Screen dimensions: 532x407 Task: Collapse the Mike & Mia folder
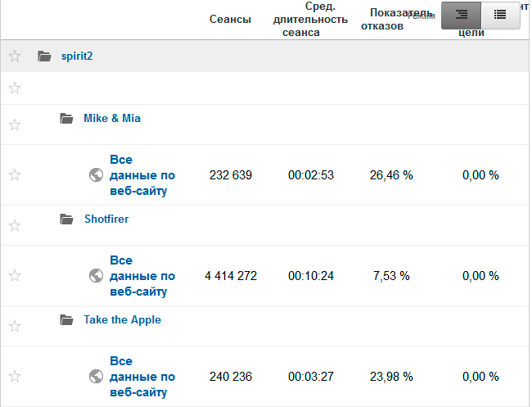(67, 119)
